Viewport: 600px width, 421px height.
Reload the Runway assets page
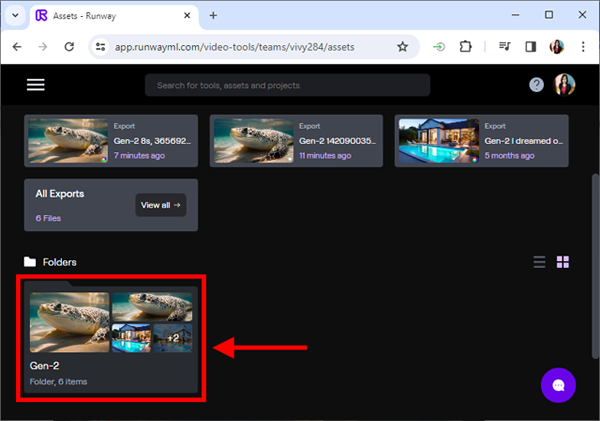[69, 47]
